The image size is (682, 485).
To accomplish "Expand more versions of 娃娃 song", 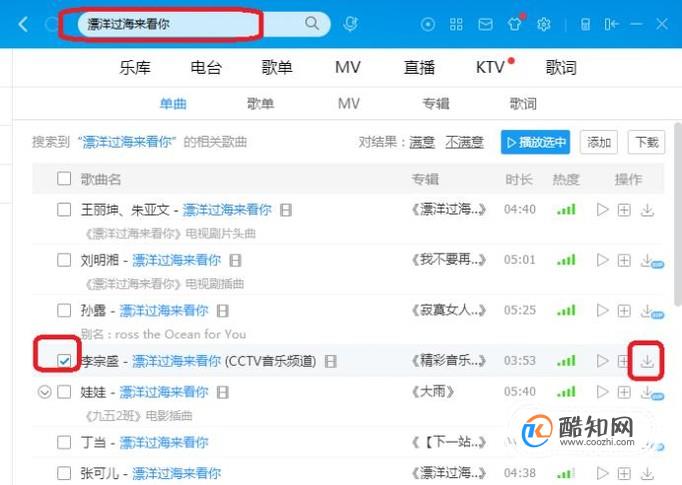I will pos(44,392).
